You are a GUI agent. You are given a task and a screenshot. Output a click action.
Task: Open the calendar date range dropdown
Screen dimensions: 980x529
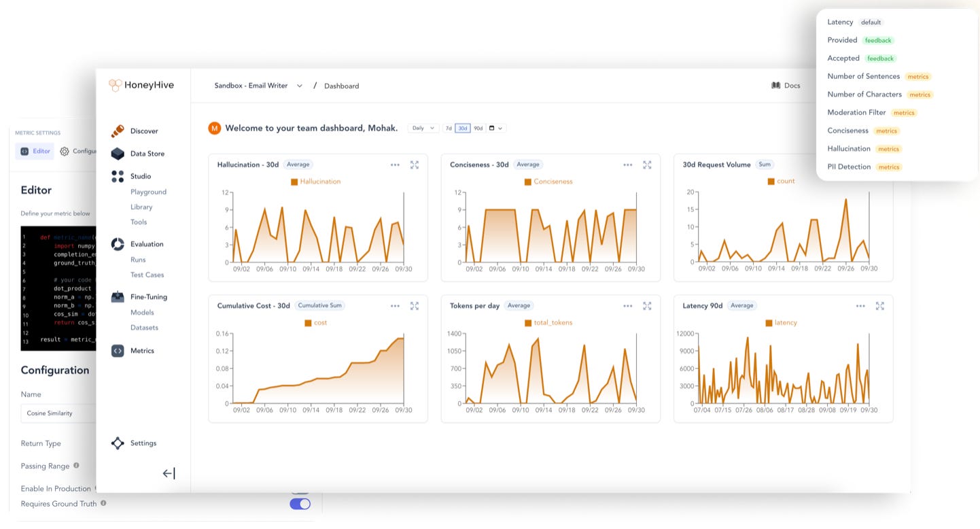[x=496, y=128]
